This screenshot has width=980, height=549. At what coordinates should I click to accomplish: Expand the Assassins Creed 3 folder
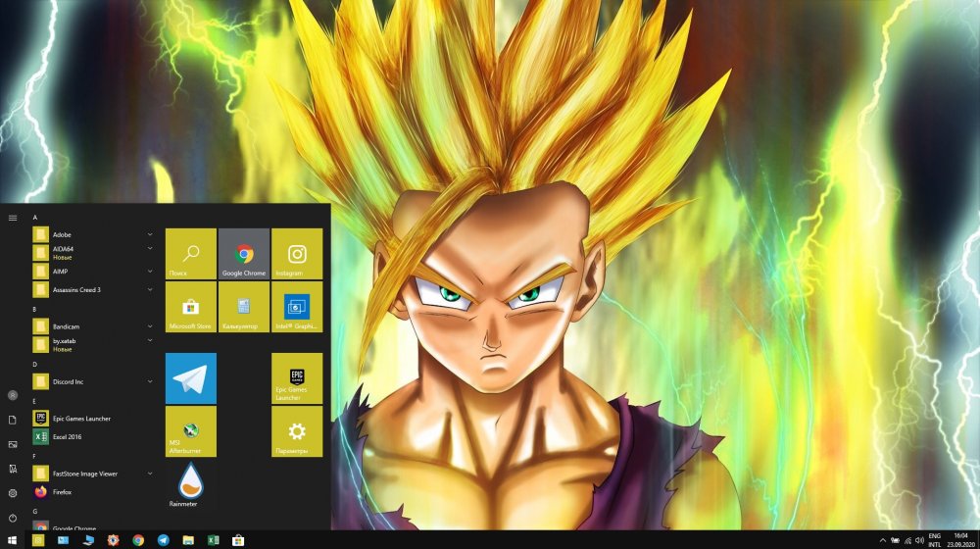click(x=150, y=290)
